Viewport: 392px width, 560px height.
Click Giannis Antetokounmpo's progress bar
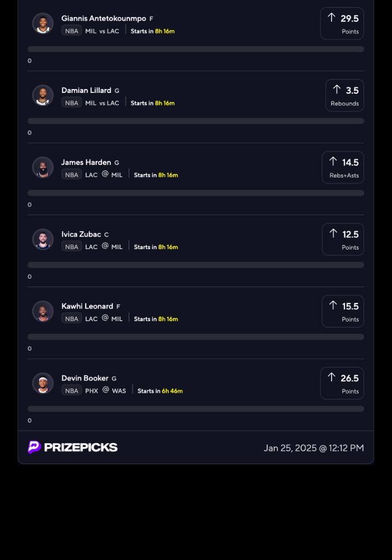coord(196,49)
